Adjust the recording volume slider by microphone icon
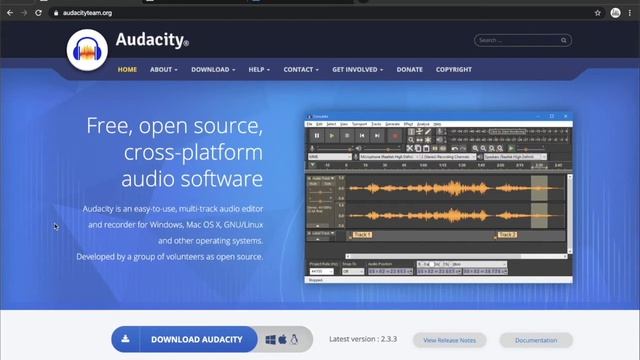The width and height of the screenshot is (640, 360). pos(335,149)
